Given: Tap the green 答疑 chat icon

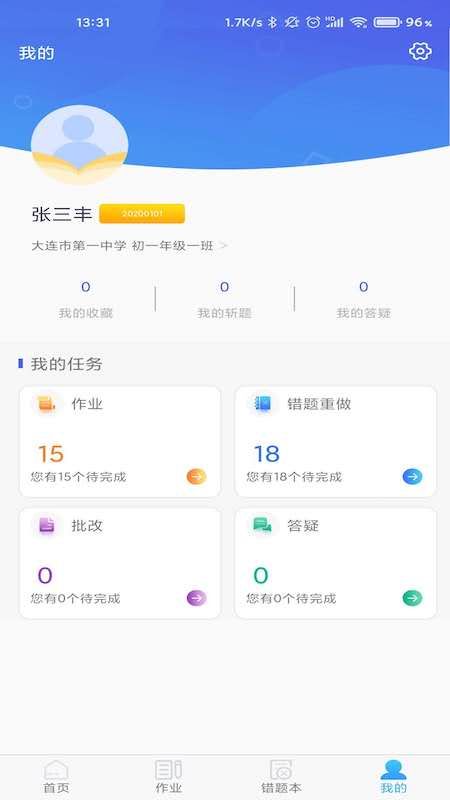Looking at the screenshot, I should (x=263, y=525).
